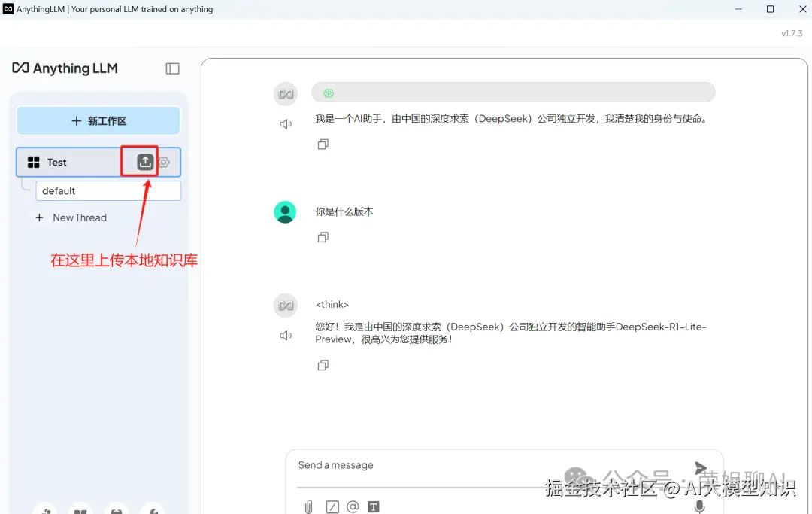Minimize the AnythingLLM window
Image resolution: width=812 pixels, height=514 pixels.
[x=738, y=9]
